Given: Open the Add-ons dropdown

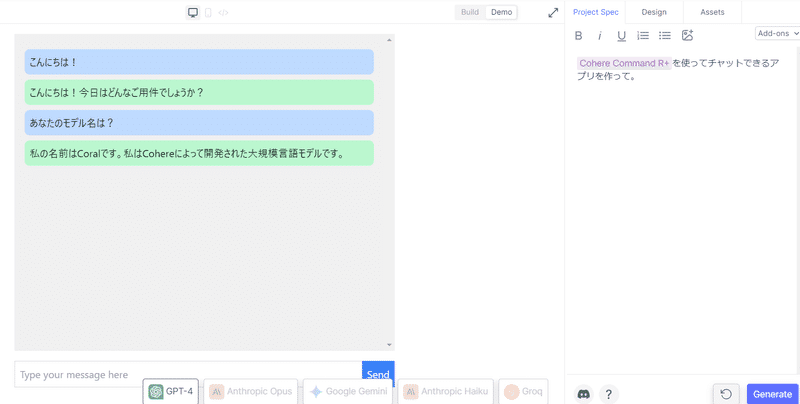Looking at the screenshot, I should click(778, 33).
